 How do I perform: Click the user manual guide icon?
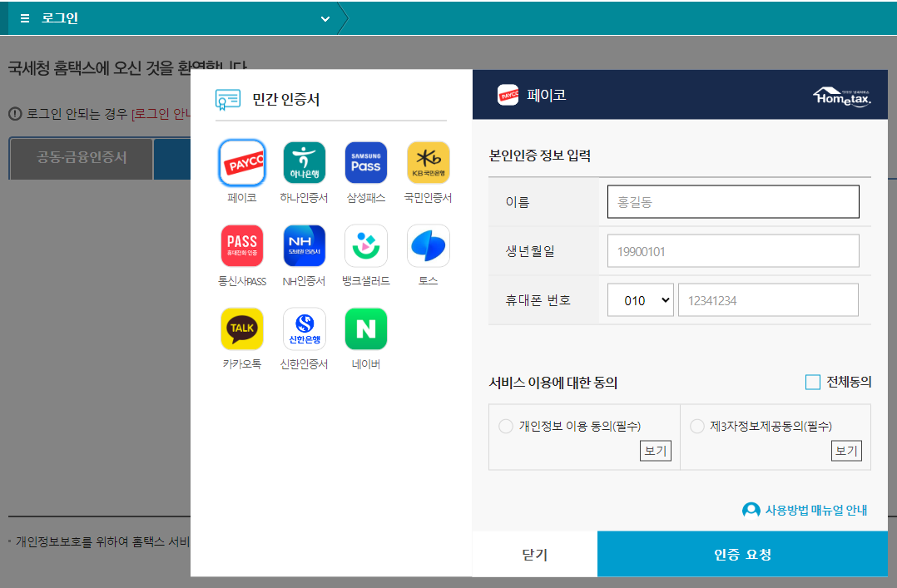(751, 510)
